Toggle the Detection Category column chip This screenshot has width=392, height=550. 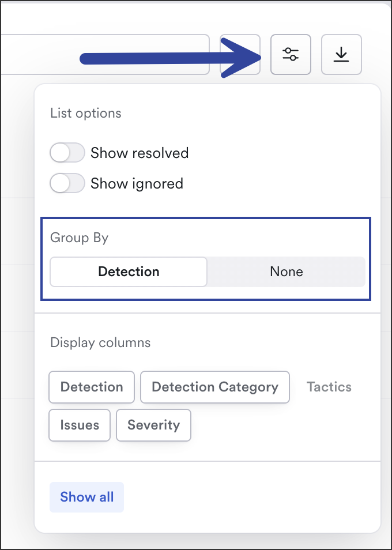coord(215,387)
